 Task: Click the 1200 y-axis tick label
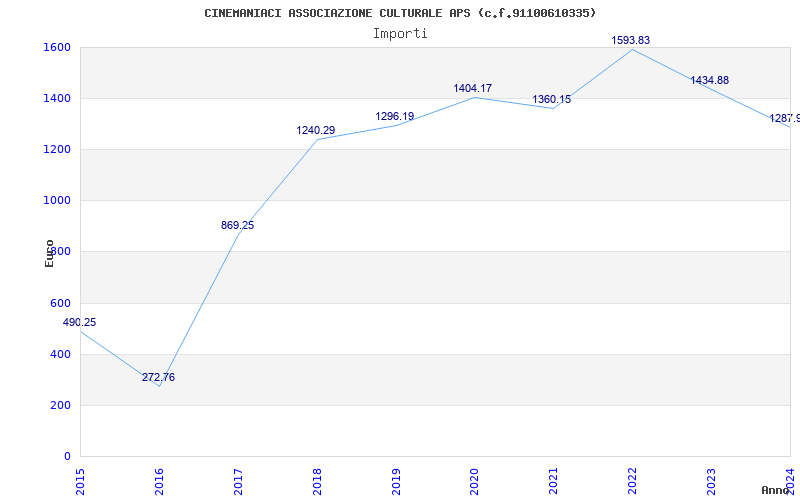pyautogui.click(x=57, y=149)
